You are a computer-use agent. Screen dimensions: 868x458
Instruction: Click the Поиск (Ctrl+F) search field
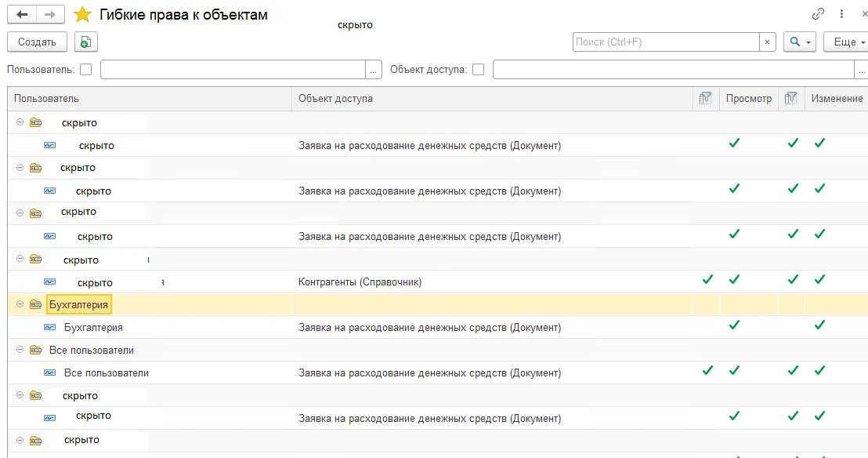tap(666, 42)
